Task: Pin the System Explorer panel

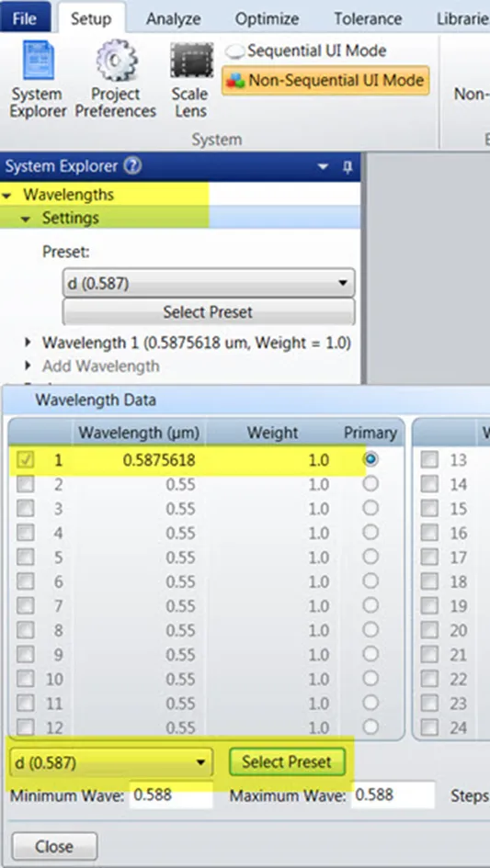Action: point(348,167)
